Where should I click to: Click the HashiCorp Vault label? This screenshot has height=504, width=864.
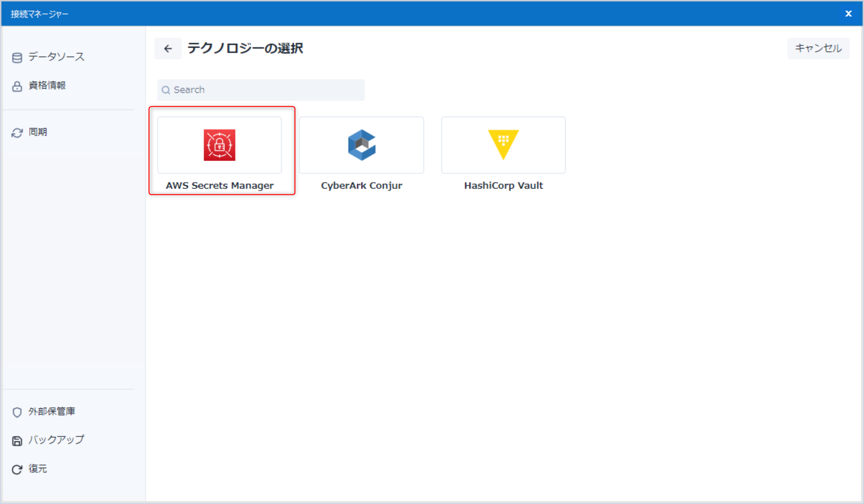pos(504,186)
